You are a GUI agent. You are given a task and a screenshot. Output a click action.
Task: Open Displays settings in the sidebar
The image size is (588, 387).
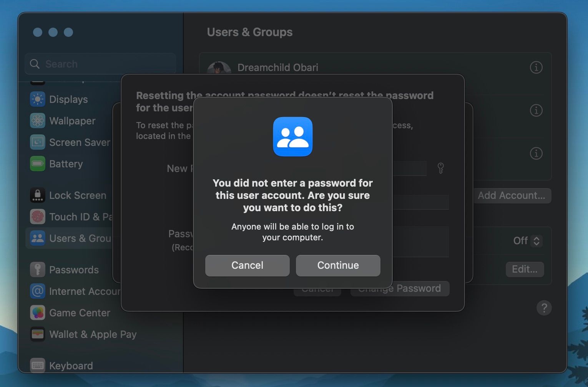68,99
